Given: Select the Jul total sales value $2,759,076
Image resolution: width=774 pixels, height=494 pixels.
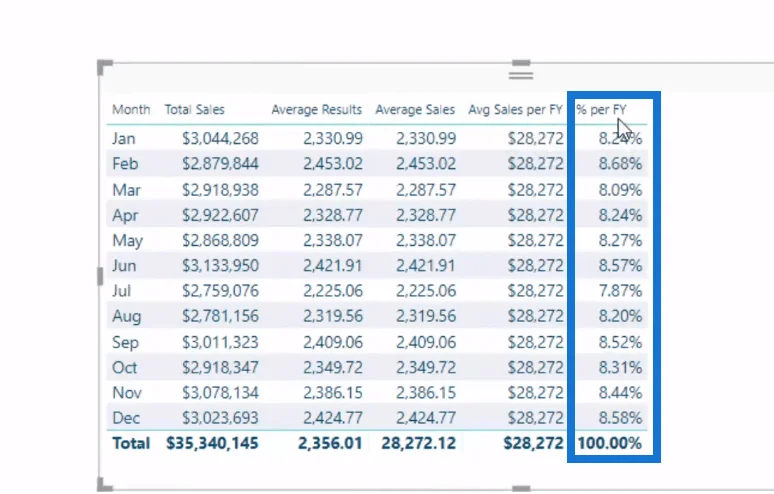Looking at the screenshot, I should pyautogui.click(x=220, y=291).
